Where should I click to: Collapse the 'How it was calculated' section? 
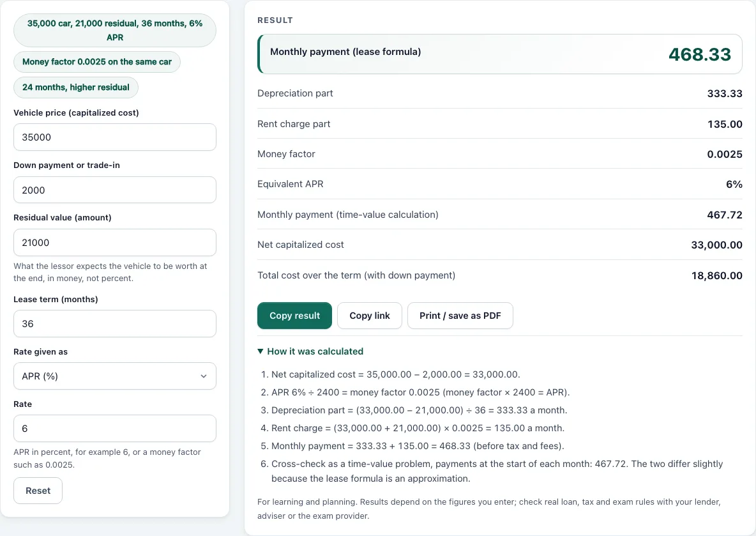[x=310, y=351]
